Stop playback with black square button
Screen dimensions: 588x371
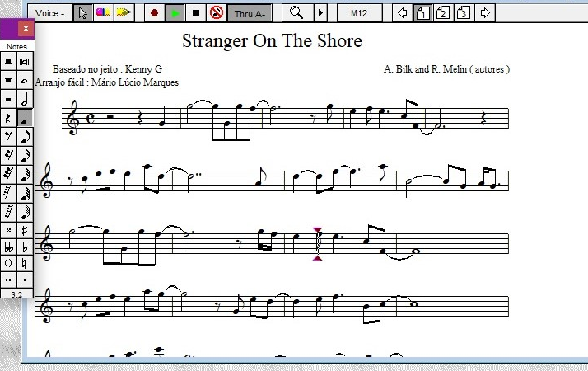coord(196,12)
